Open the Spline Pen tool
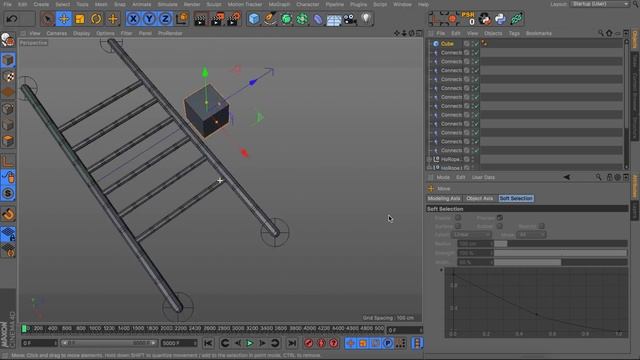640x360 pixels. tap(270, 19)
